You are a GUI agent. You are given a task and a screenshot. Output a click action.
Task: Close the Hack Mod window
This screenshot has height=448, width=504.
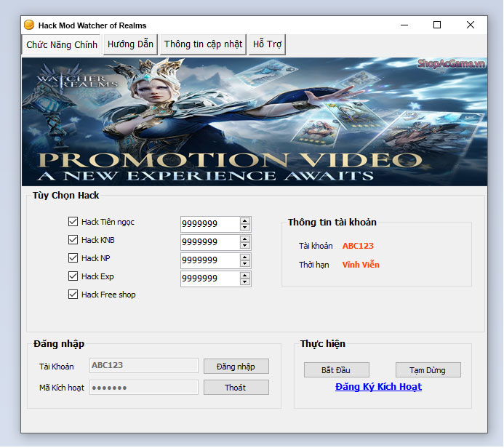(471, 25)
